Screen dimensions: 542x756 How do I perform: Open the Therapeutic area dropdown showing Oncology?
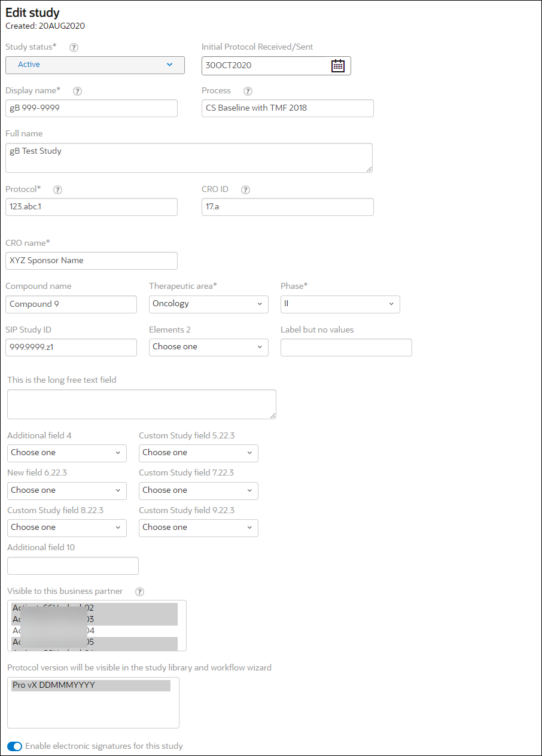pyautogui.click(x=209, y=304)
